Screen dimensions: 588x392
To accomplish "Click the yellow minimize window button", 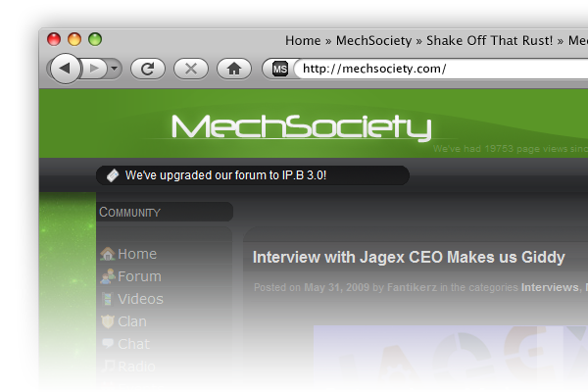I will pyautogui.click(x=74, y=39).
